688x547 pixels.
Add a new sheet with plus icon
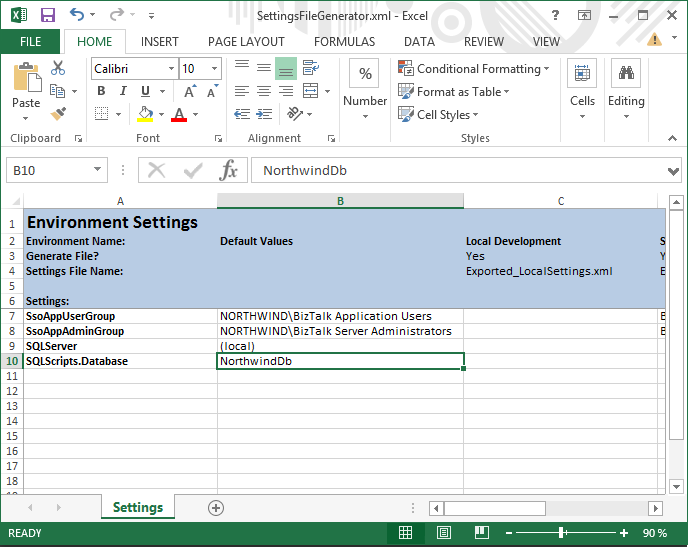(215, 508)
